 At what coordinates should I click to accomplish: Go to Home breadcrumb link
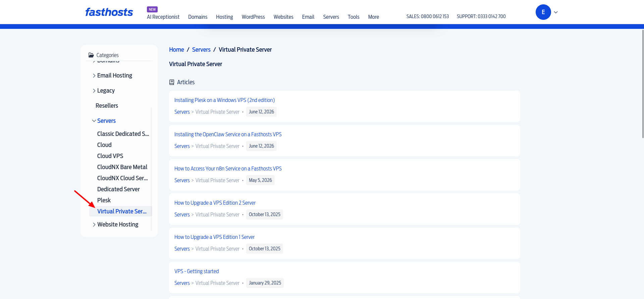pos(176,50)
